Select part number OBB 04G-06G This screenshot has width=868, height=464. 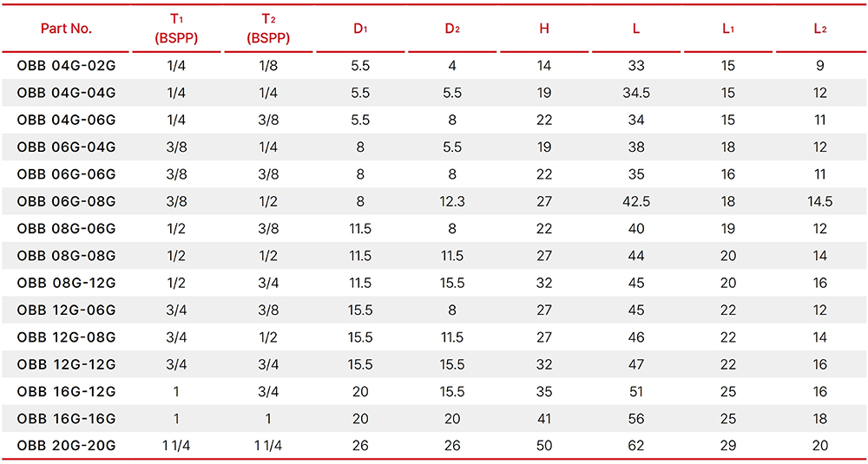66,120
